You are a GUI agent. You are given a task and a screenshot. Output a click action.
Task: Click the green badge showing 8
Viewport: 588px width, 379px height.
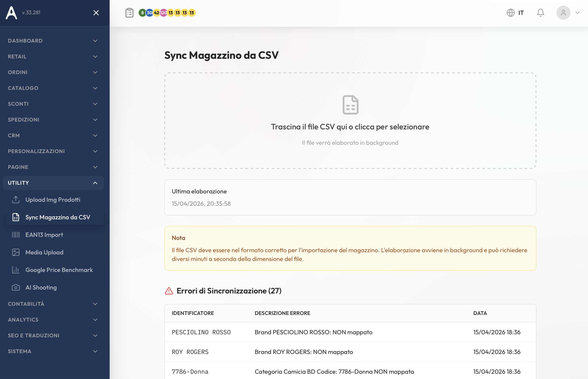pos(142,13)
